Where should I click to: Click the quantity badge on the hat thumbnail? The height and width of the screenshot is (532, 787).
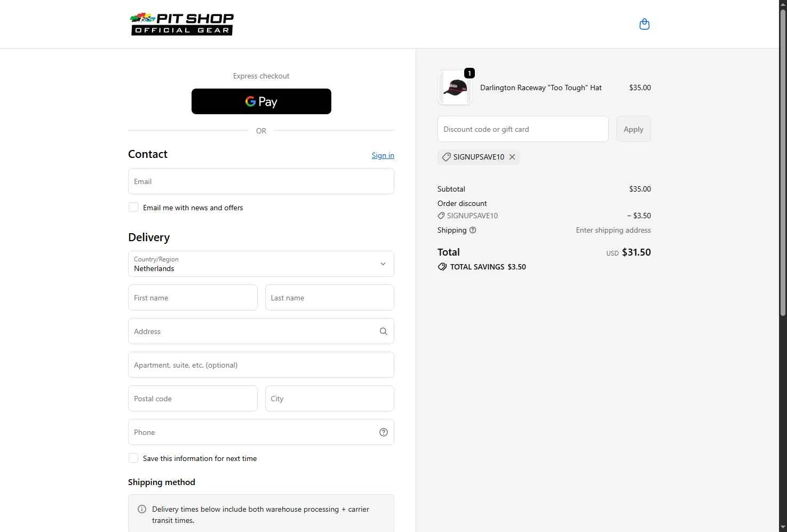pos(470,73)
